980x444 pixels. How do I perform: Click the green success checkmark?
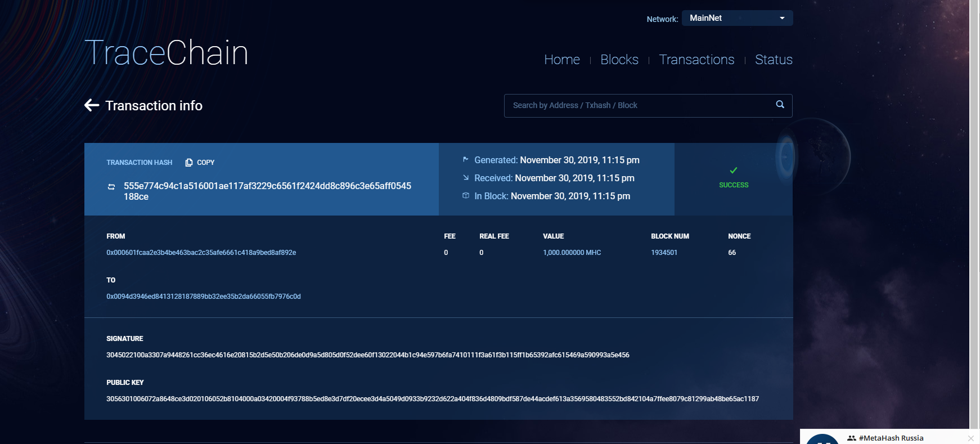(734, 171)
